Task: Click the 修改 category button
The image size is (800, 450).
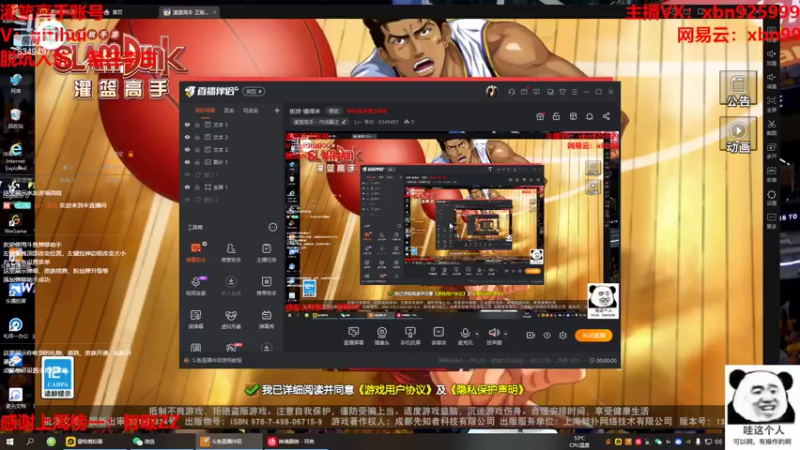Action: [333, 111]
